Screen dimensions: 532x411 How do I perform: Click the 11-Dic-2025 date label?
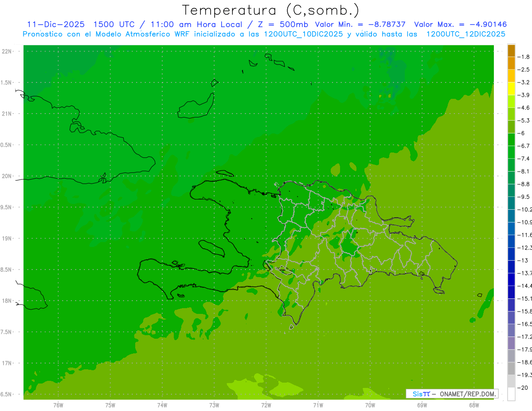pos(56,24)
